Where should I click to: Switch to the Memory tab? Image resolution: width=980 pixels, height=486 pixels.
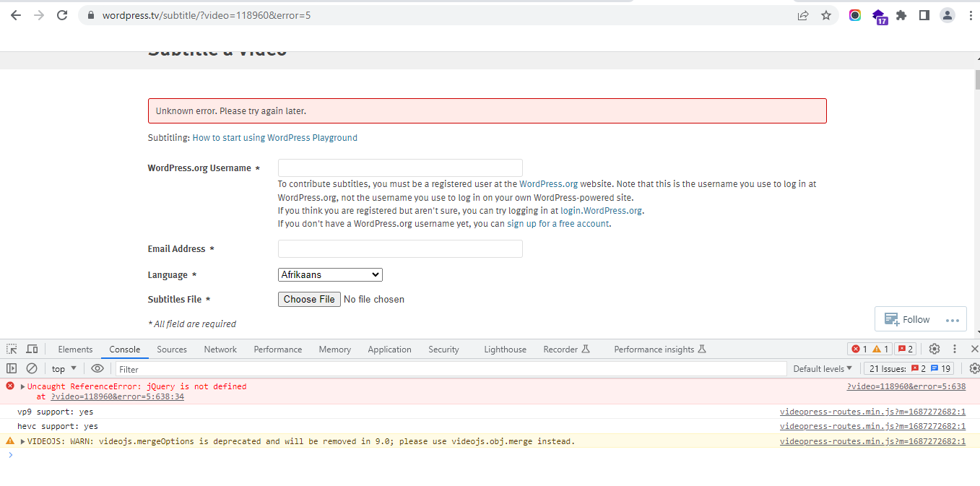pyautogui.click(x=335, y=349)
